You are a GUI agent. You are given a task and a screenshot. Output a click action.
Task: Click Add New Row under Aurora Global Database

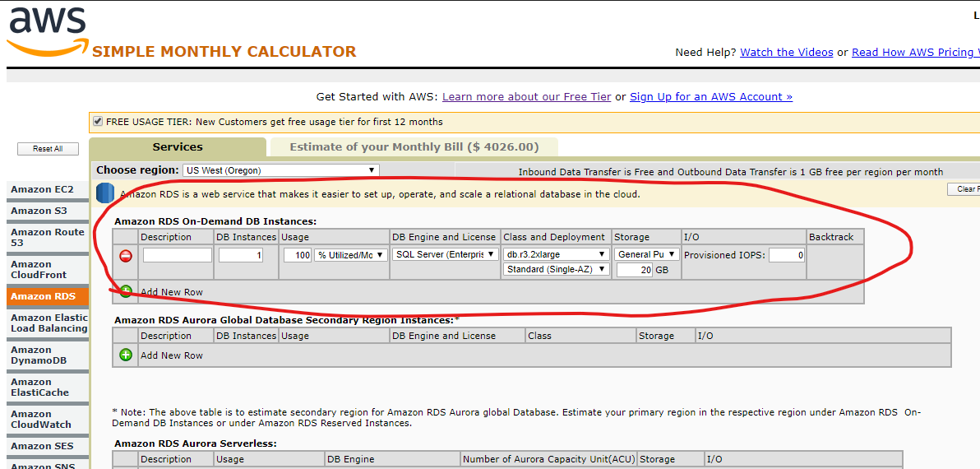pos(172,355)
